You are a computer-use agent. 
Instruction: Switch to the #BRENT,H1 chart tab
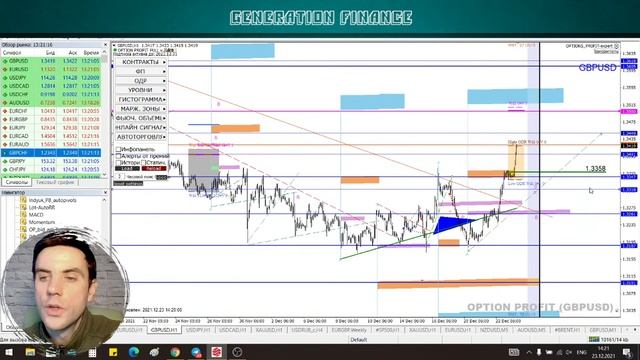click(567, 330)
